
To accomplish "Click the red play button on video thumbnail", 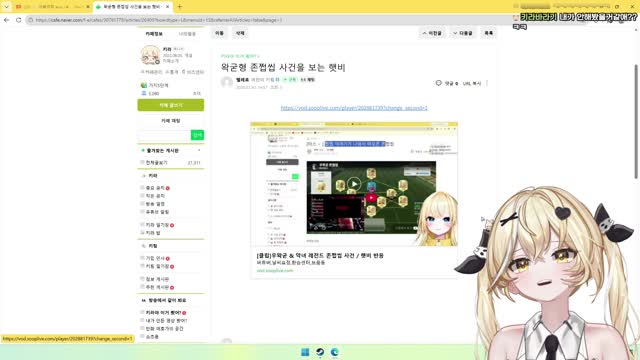I will click(371, 198).
